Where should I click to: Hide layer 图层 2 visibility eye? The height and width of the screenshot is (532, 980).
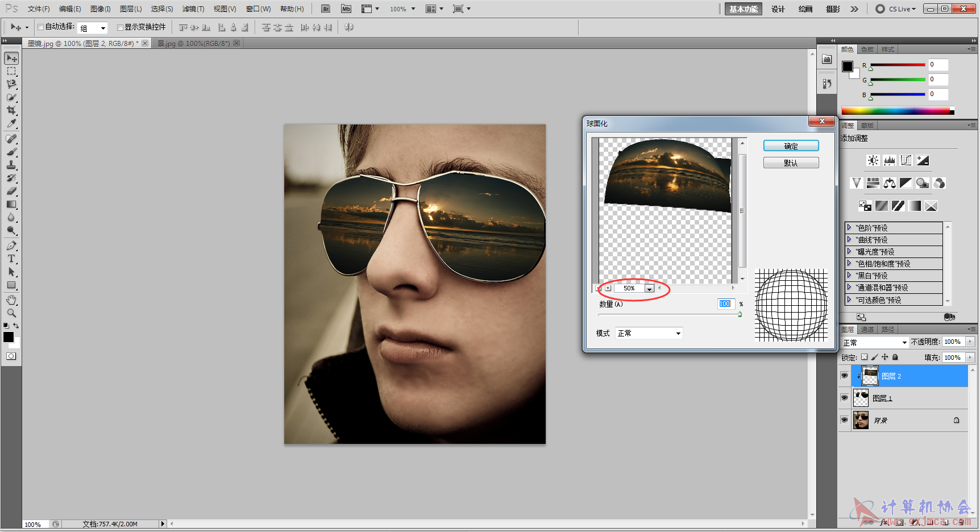(844, 376)
